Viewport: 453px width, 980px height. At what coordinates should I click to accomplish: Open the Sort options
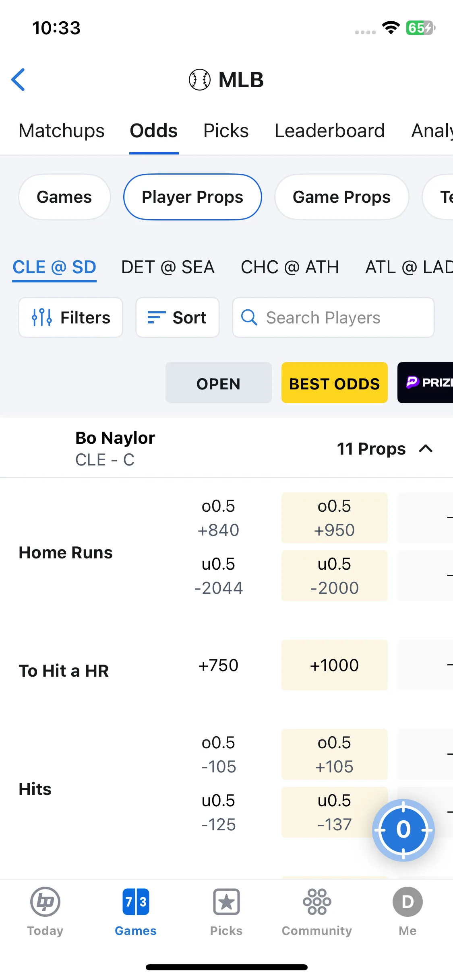[x=178, y=317]
